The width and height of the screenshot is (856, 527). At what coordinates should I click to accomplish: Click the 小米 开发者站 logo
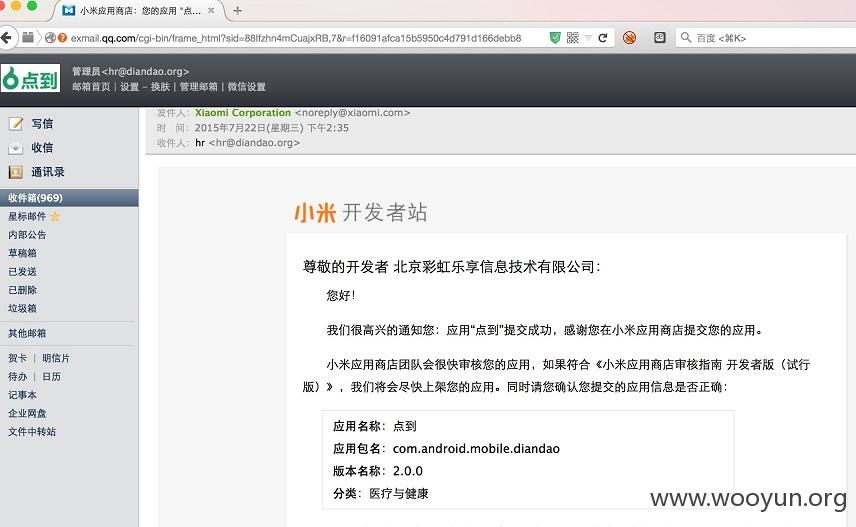pyautogui.click(x=361, y=212)
